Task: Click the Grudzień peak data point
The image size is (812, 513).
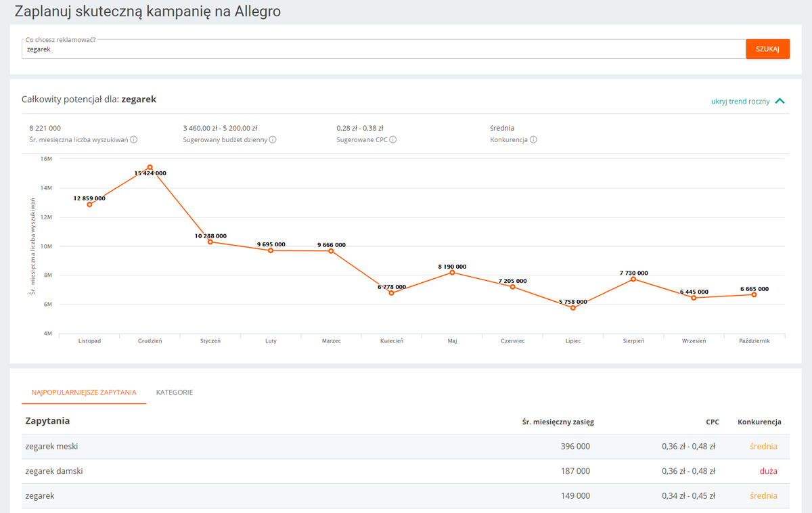Action: (x=150, y=167)
